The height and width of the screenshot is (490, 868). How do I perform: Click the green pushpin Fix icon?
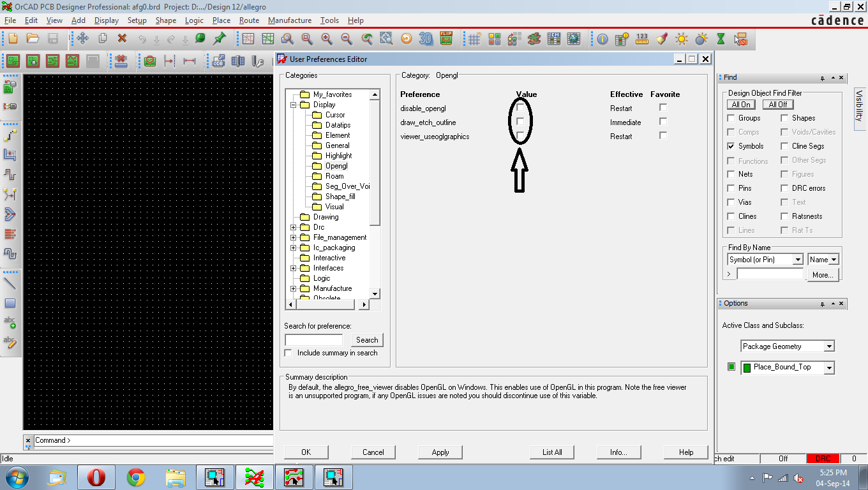(x=220, y=39)
